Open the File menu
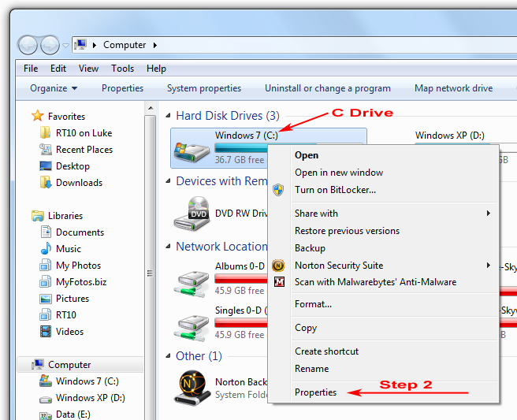Screen dimensions: 517x420 31,69
